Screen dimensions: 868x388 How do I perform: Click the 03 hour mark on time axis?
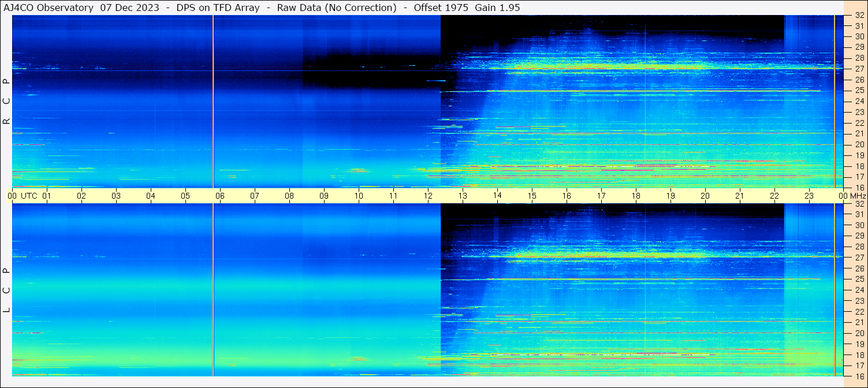116,196
